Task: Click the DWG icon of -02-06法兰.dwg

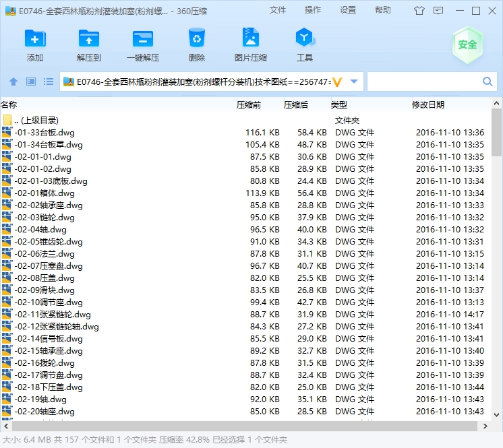Action: coord(7,254)
